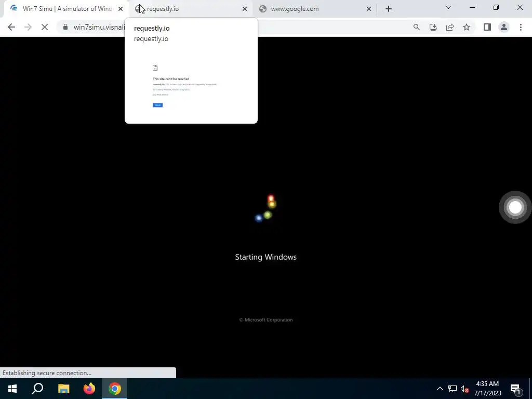Open the notification center icon
This screenshot has width=532, height=399.
[515, 389]
